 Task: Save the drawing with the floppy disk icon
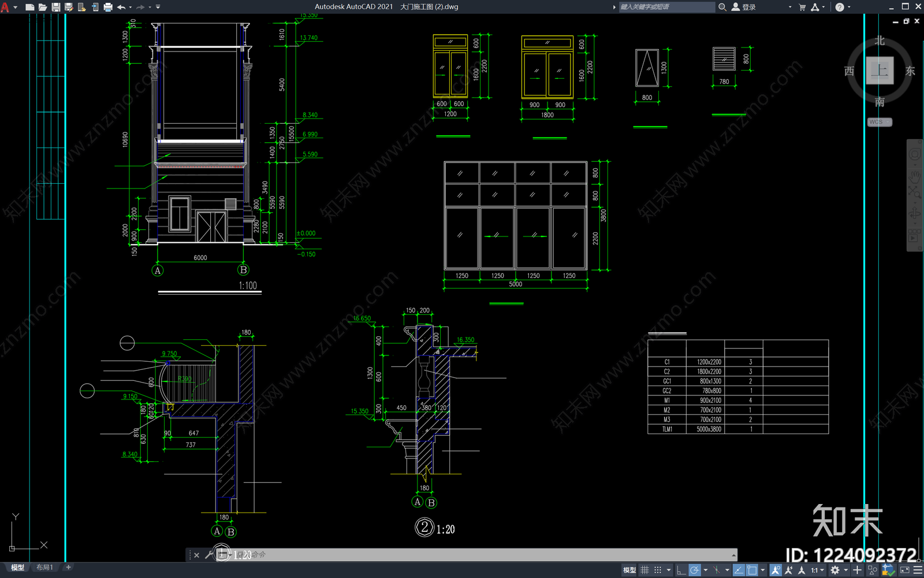pyautogui.click(x=56, y=7)
